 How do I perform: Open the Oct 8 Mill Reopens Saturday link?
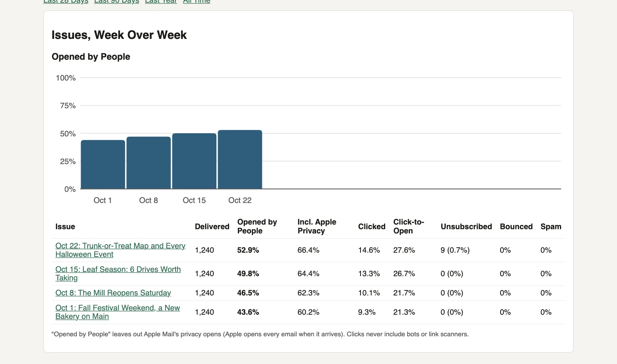pyautogui.click(x=113, y=293)
